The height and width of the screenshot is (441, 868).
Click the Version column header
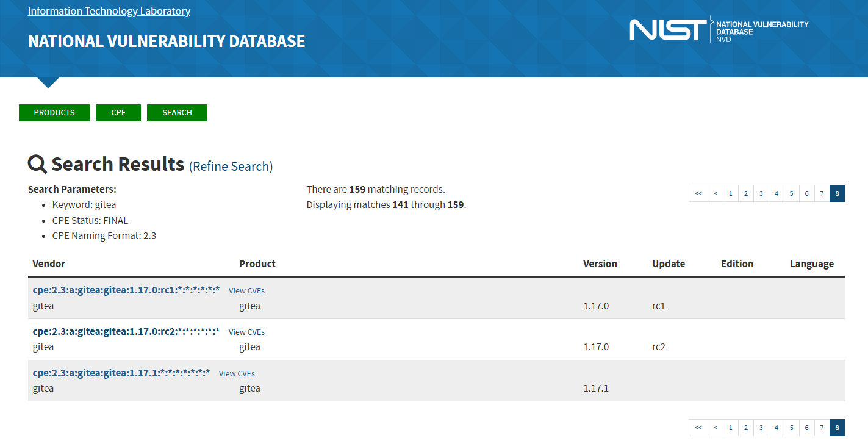pyautogui.click(x=600, y=264)
